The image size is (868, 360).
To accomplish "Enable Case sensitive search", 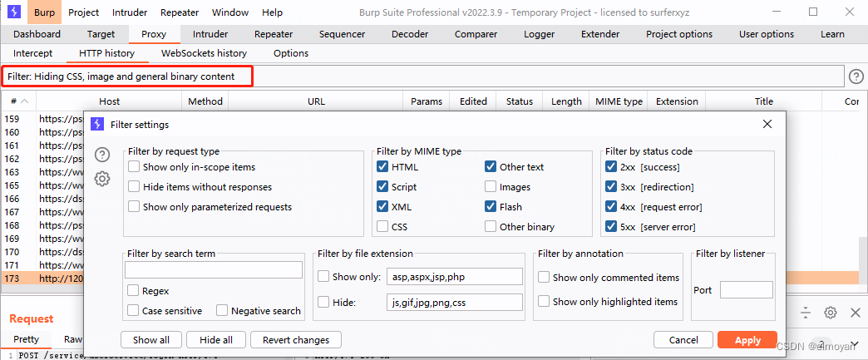I will click(133, 311).
